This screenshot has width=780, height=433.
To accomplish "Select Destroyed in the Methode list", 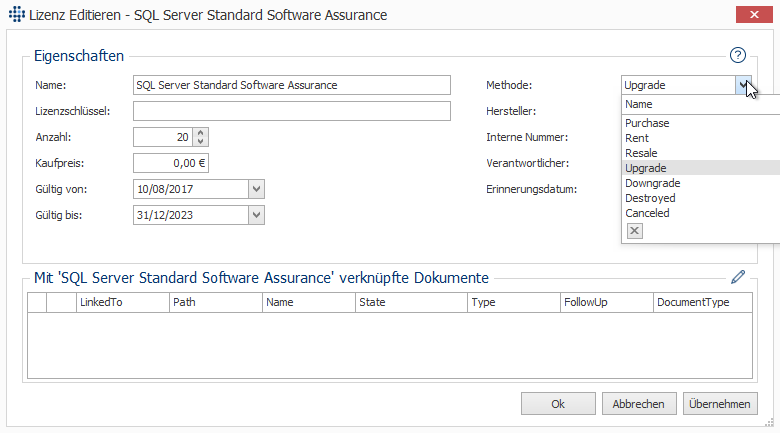I will coord(700,198).
